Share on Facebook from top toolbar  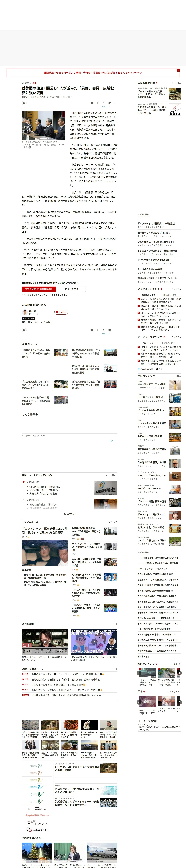(x=98, y=103)
